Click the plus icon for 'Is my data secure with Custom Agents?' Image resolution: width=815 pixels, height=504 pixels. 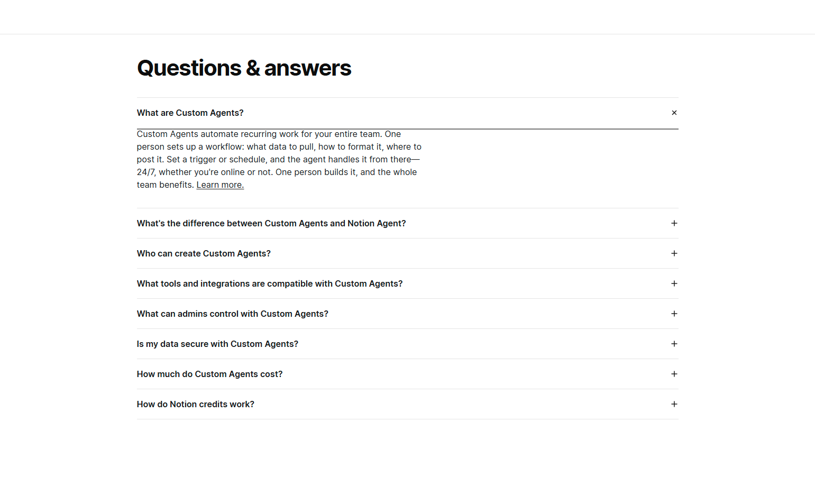(x=674, y=344)
